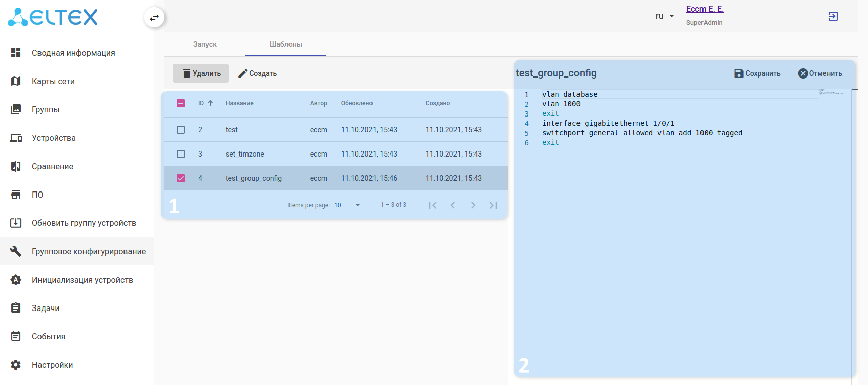
Task: Click the Сравнение compare icon
Action: coord(16,166)
